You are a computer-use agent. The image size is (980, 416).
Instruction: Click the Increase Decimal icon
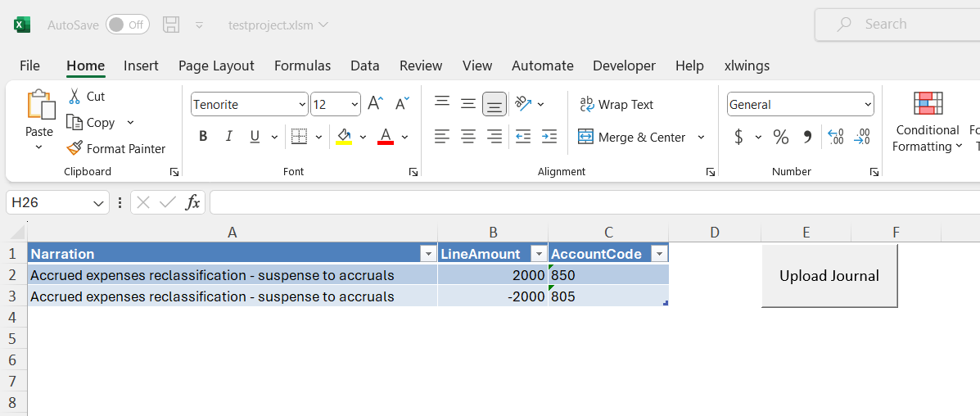tap(835, 137)
